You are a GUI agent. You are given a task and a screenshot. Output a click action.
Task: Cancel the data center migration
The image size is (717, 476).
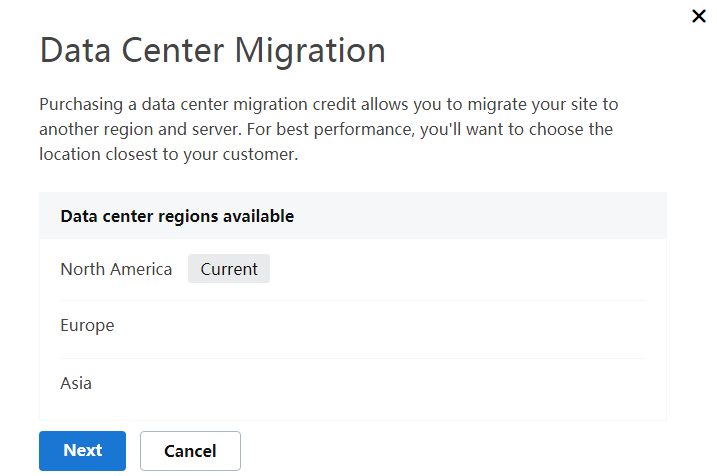(190, 451)
